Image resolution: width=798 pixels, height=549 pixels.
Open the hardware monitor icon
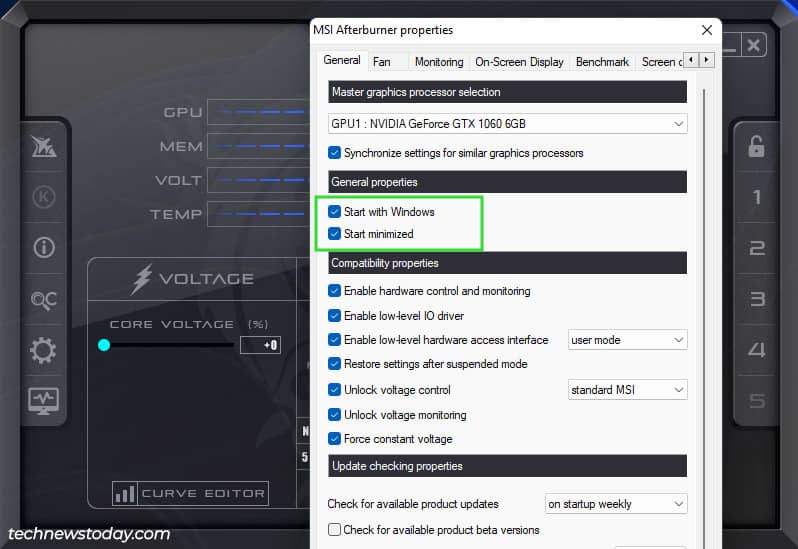tap(44, 401)
